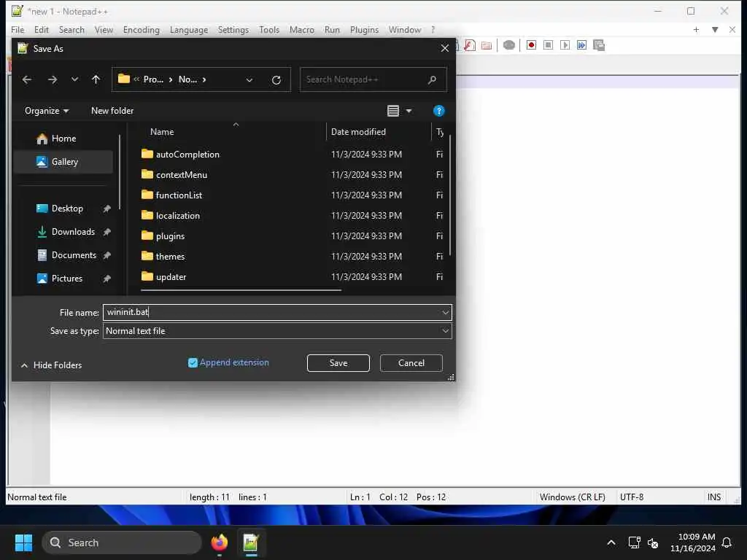Show hidden system tray icons
Screen dimensions: 747x560
611,542
